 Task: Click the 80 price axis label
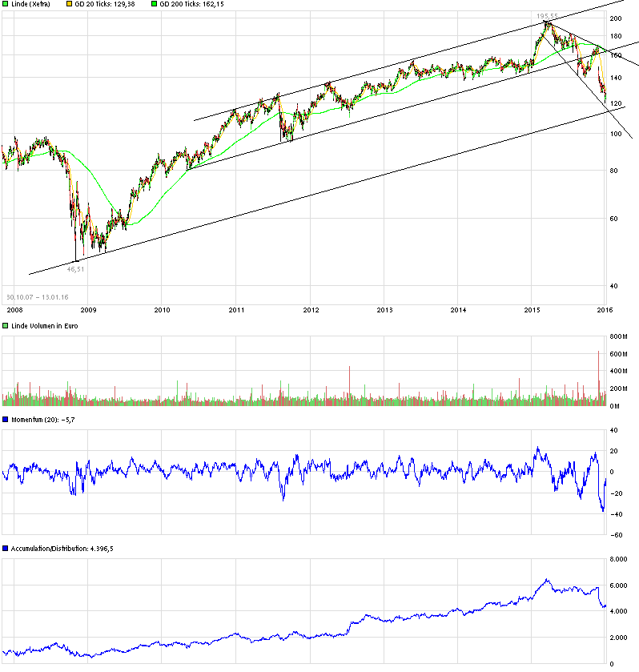click(x=614, y=171)
